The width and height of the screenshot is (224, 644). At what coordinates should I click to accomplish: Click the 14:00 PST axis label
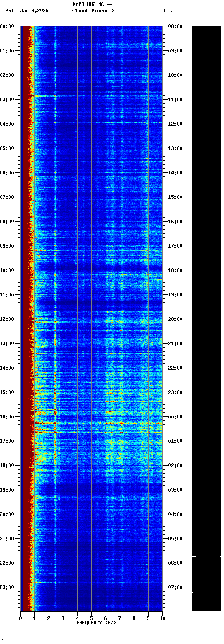coord(7,368)
